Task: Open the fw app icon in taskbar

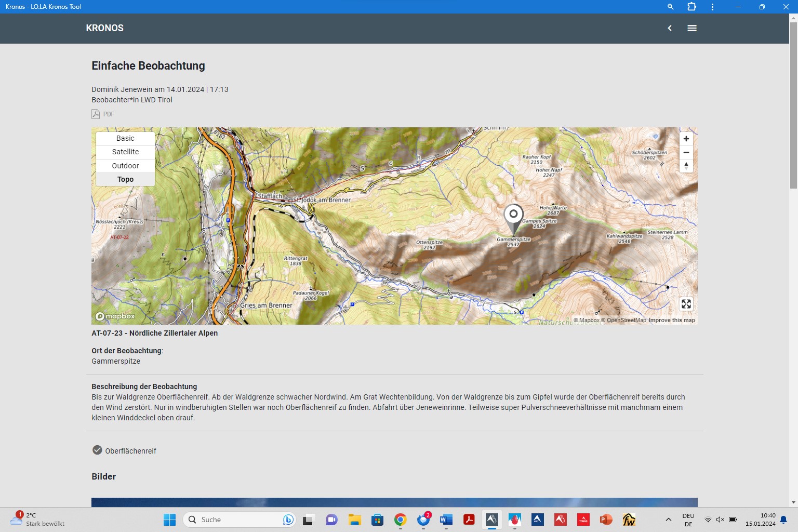Action: (x=629, y=520)
